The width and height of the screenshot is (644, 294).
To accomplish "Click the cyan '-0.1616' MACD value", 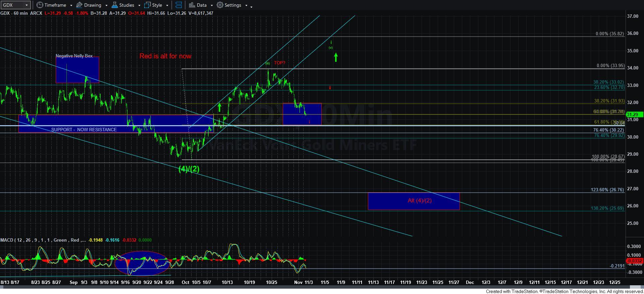I will [112, 240].
